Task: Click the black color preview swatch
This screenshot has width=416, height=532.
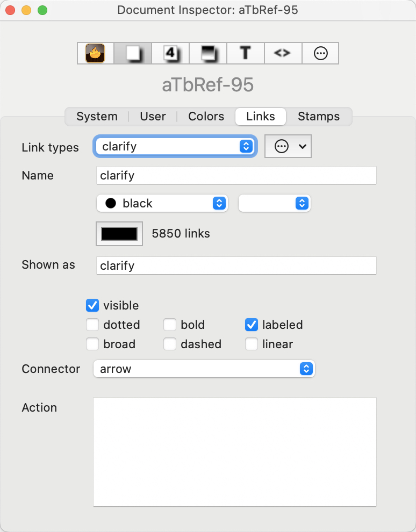Action: click(x=119, y=234)
